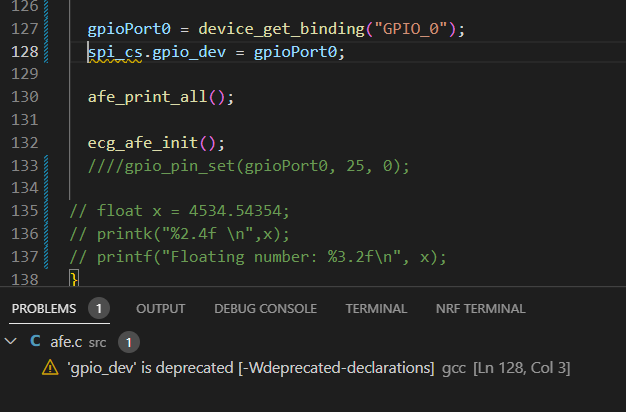Switch to the OUTPUT tab
Screen dimensions: 626x412
[x=160, y=309]
